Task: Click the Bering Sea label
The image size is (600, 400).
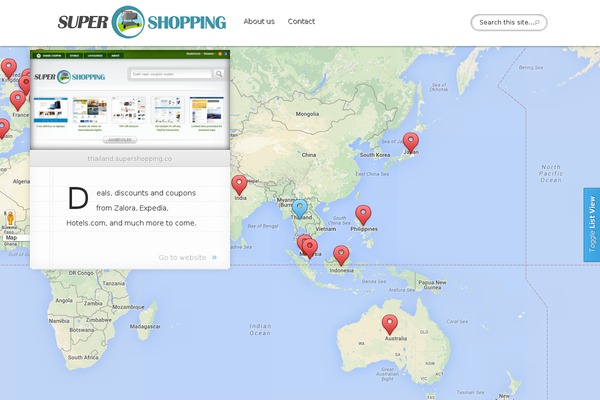Action: click(x=531, y=67)
